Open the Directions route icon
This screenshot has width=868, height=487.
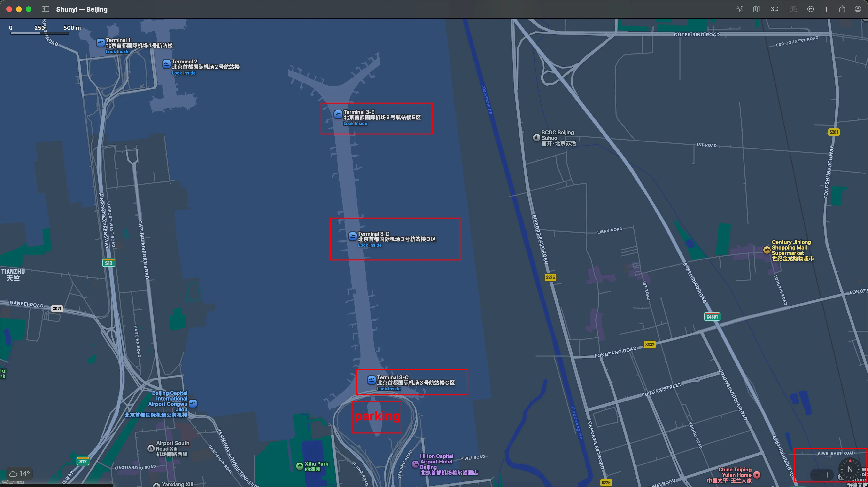coord(810,9)
